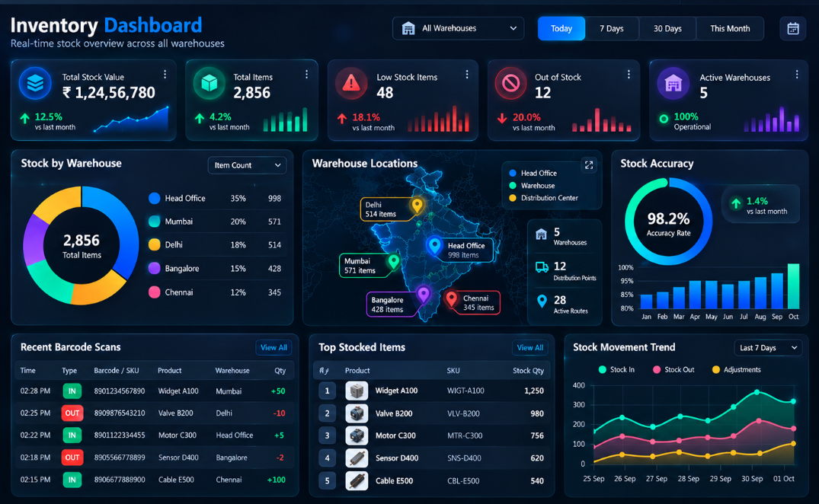Click the Stock Accuracy green up-arrow icon
Screen dimensions: 819x504
(x=736, y=203)
